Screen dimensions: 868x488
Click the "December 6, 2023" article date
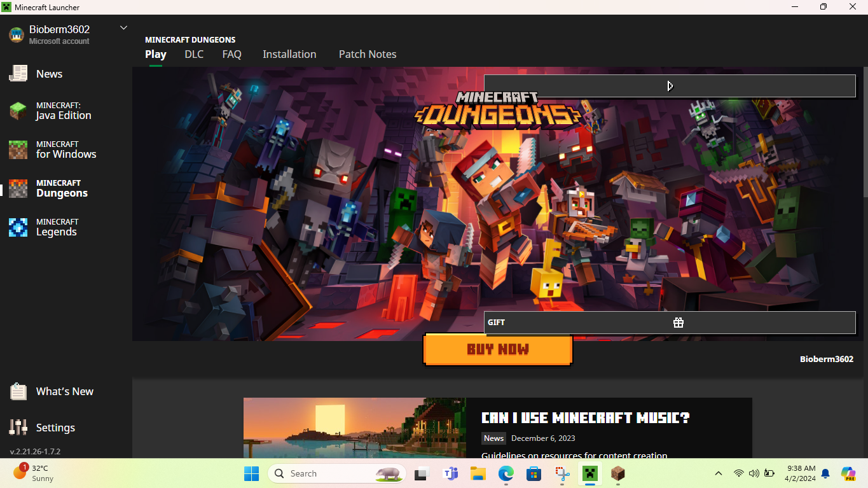(x=543, y=438)
